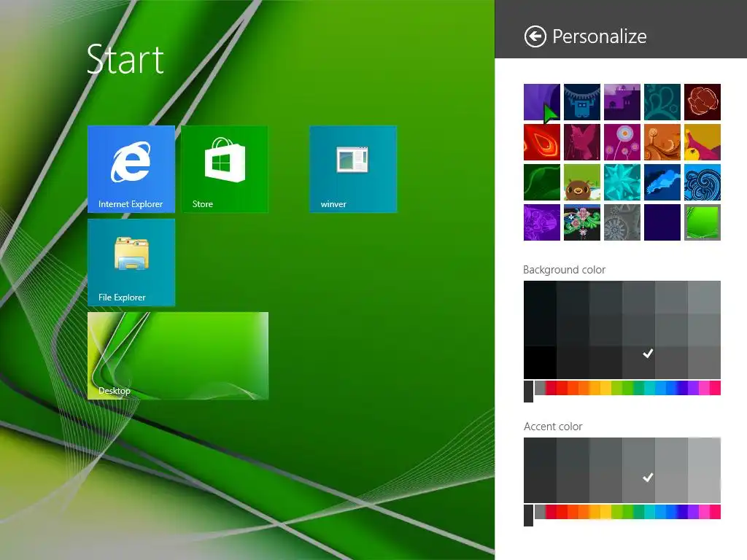Click the Accent color hue slider handle
747x560 pixels.
[x=528, y=516]
